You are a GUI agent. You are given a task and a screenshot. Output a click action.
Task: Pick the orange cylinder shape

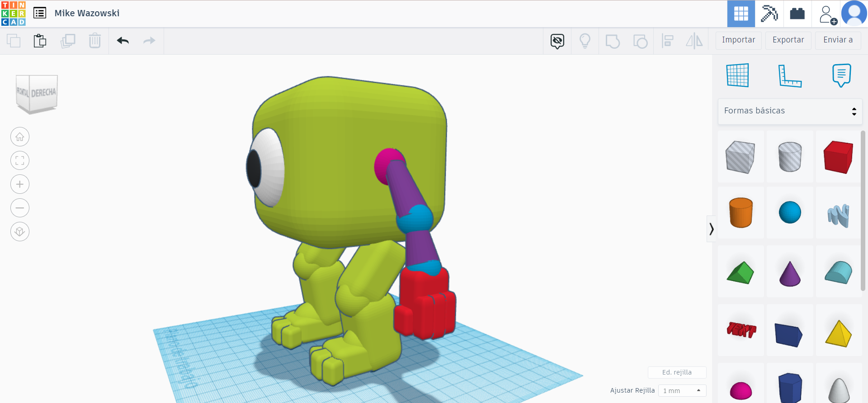741,212
